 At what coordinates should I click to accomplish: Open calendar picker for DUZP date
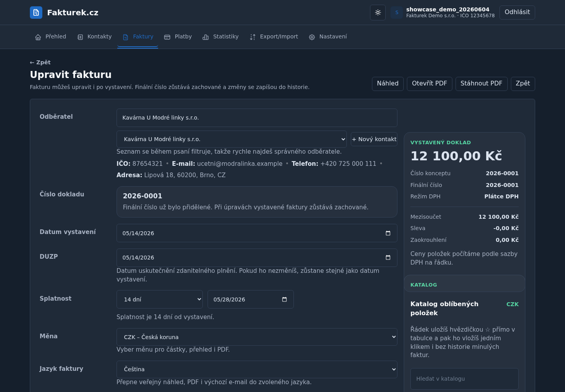point(388,258)
